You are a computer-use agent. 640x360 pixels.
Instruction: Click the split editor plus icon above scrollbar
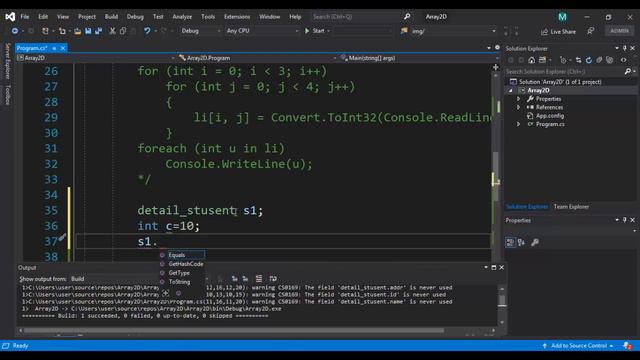point(496,67)
